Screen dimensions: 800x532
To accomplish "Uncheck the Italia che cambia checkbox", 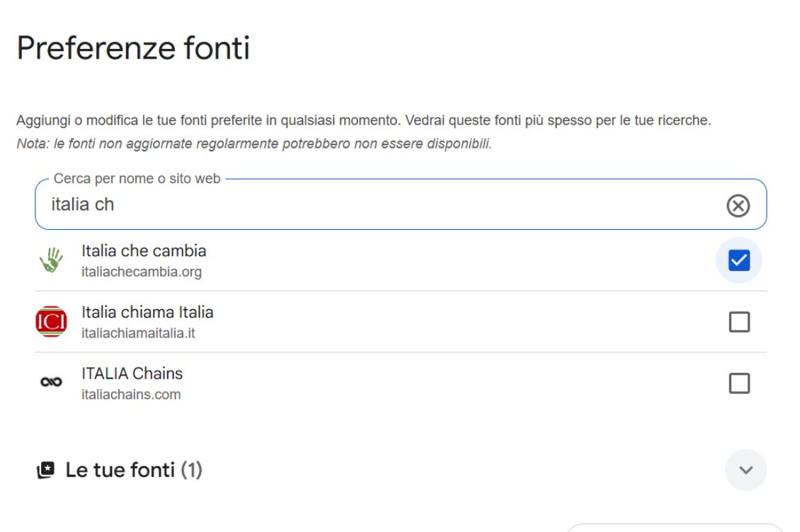I will pyautogui.click(x=739, y=260).
